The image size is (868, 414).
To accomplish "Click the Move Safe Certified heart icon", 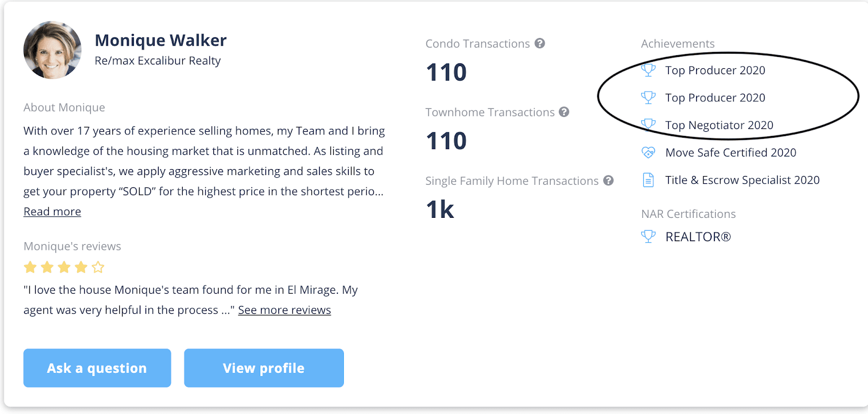I will [x=648, y=152].
